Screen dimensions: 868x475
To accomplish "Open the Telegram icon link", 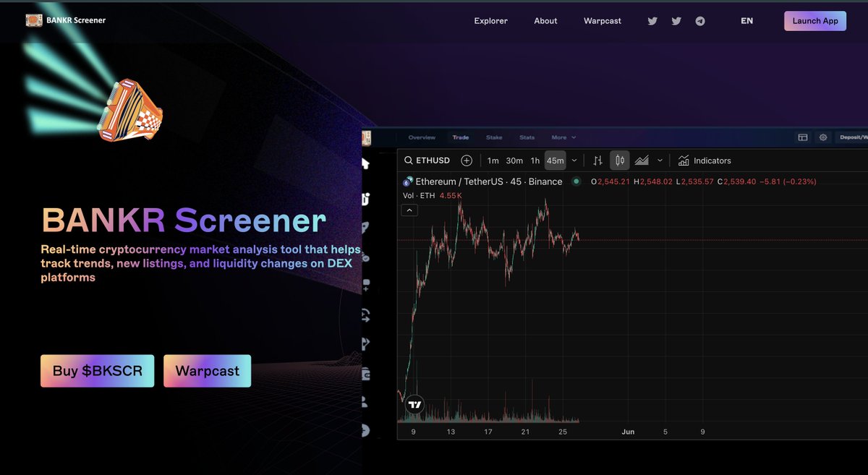I will [x=700, y=21].
